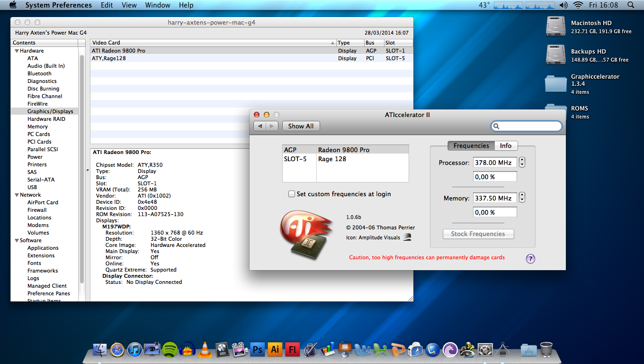
Task: Open the Edit menu
Action: pyautogui.click(x=107, y=5)
